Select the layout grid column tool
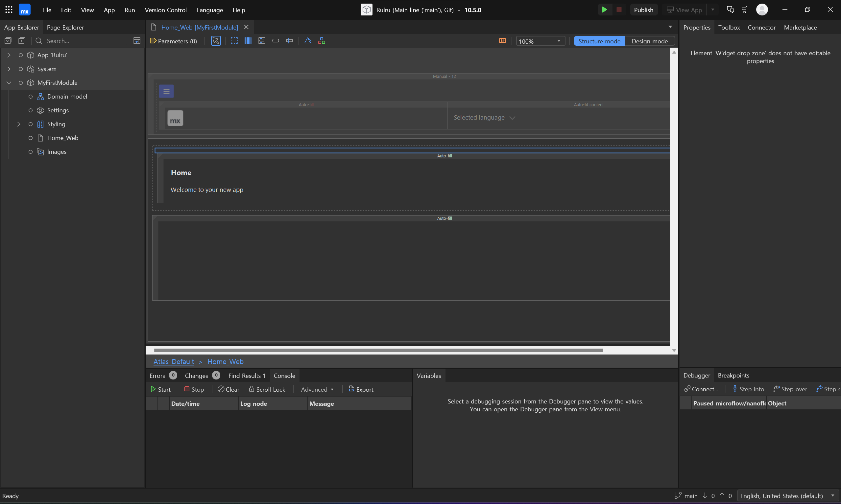Screen dimensions: 841x504 click(248, 41)
